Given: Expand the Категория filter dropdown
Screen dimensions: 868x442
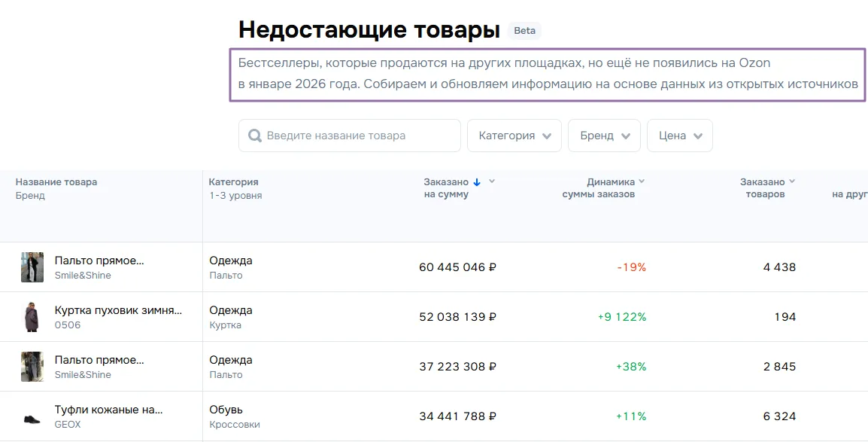Looking at the screenshot, I should point(514,136).
